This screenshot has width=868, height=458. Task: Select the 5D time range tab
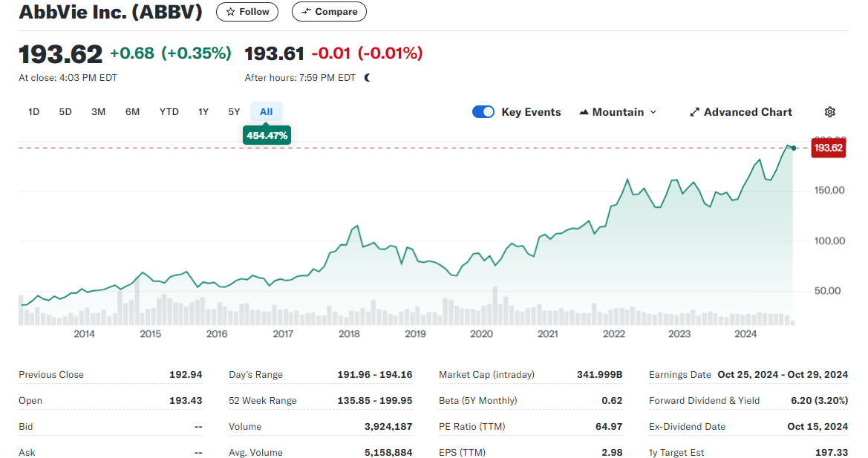pyautogui.click(x=65, y=112)
